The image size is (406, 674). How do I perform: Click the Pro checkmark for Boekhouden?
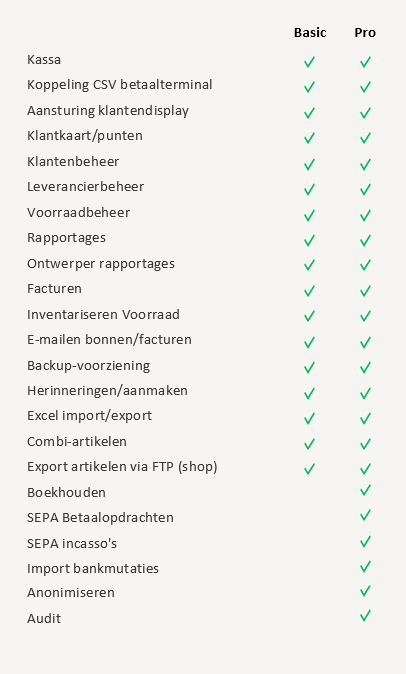[365, 490]
